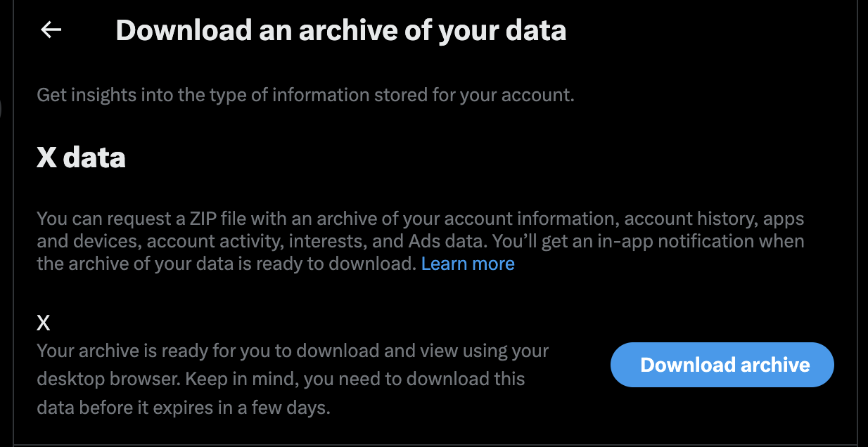Click the text about in-app notification
The image size is (868, 447).
668,241
